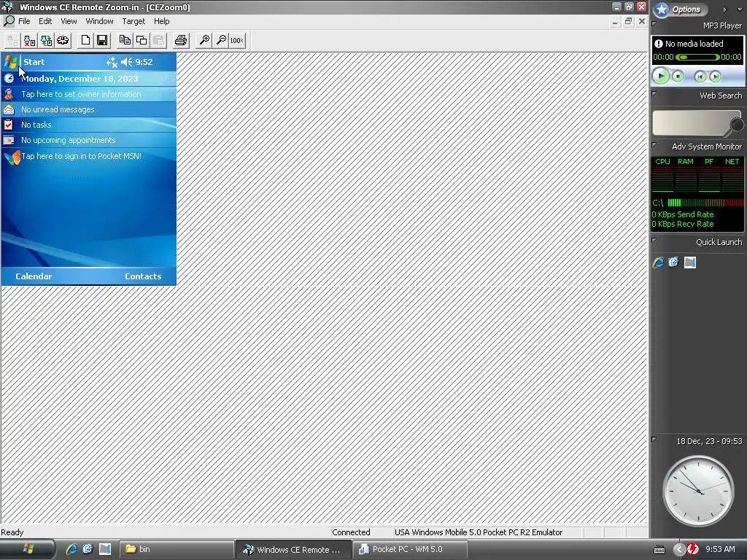Click the grayed-out Paste toolbar icon
This screenshot has width=747, height=560.
pyautogui.click(x=158, y=41)
